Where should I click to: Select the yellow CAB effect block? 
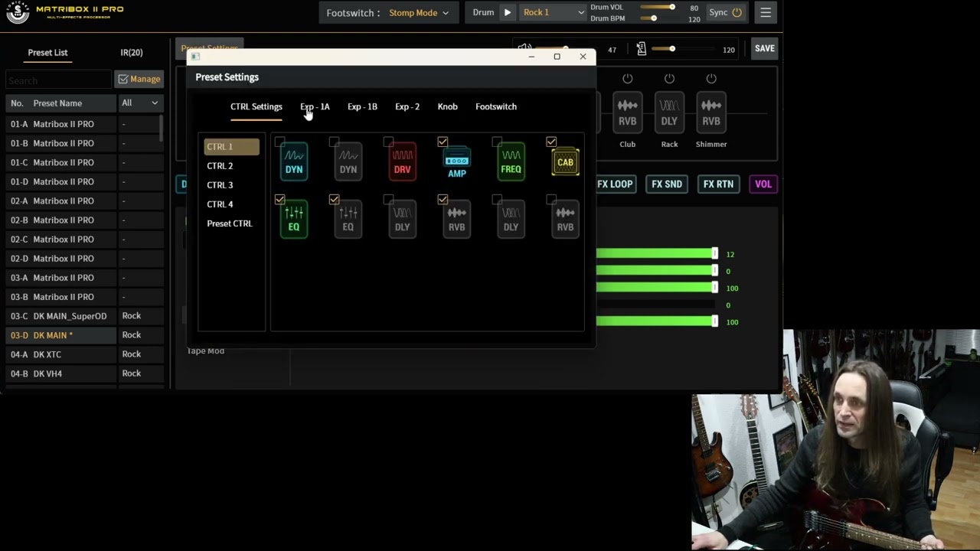tap(565, 161)
